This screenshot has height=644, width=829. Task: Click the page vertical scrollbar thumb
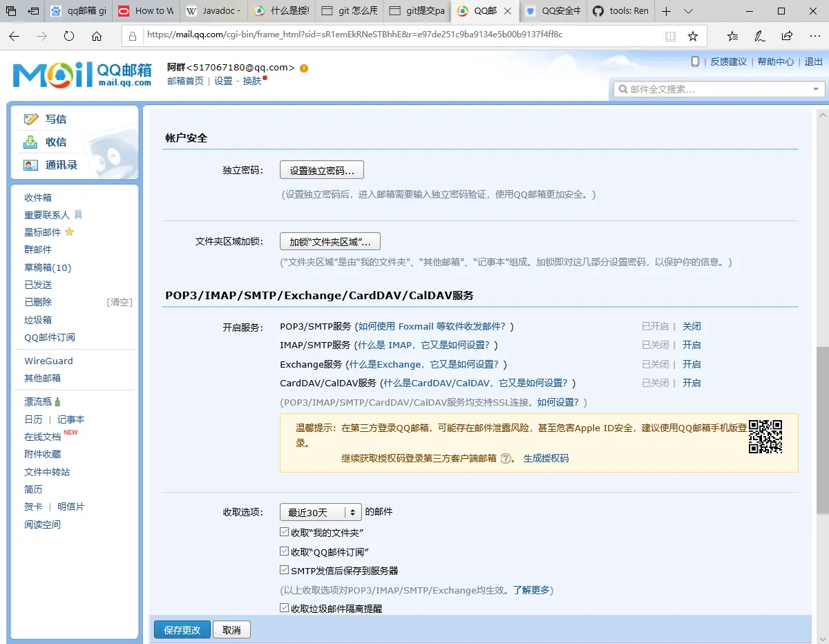[x=822, y=430]
